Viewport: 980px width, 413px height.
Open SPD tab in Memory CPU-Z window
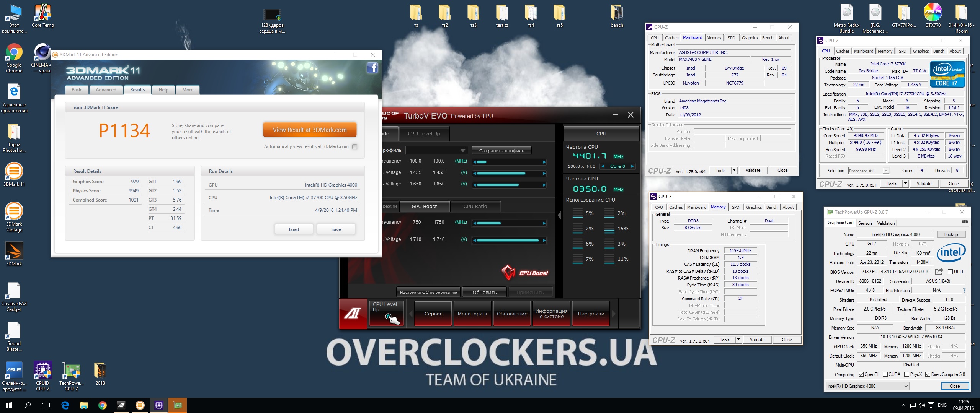(735, 207)
